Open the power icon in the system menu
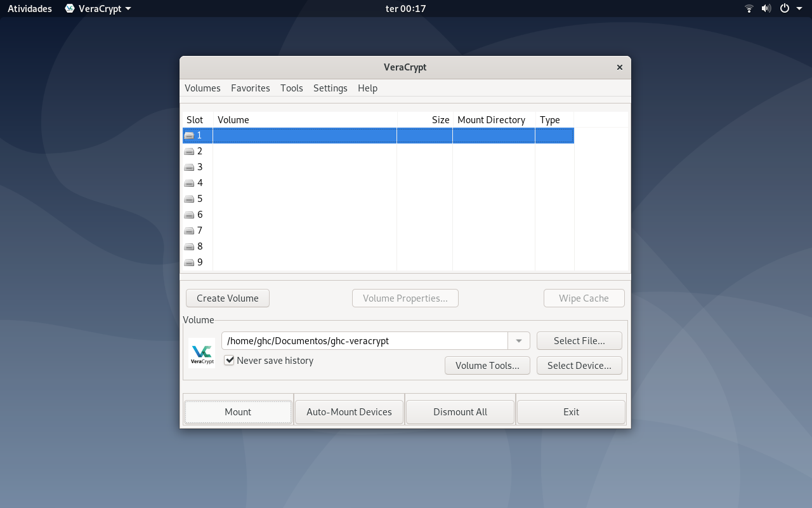This screenshot has width=812, height=508. pyautogui.click(x=785, y=9)
